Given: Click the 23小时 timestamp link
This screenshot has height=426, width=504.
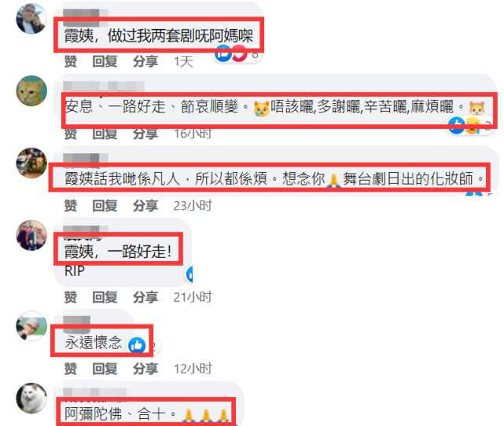Looking at the screenshot, I should pyautogui.click(x=193, y=206).
